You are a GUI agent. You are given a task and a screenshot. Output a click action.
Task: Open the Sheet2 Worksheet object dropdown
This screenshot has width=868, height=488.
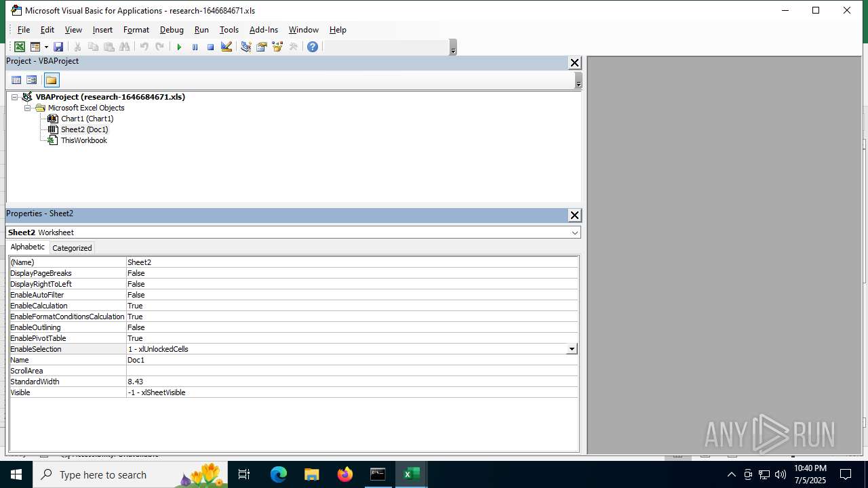click(x=575, y=232)
